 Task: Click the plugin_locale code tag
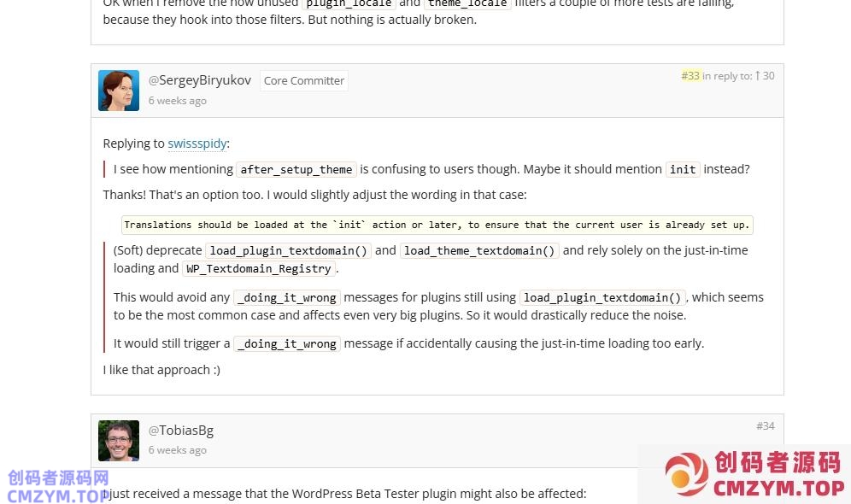coord(349,3)
